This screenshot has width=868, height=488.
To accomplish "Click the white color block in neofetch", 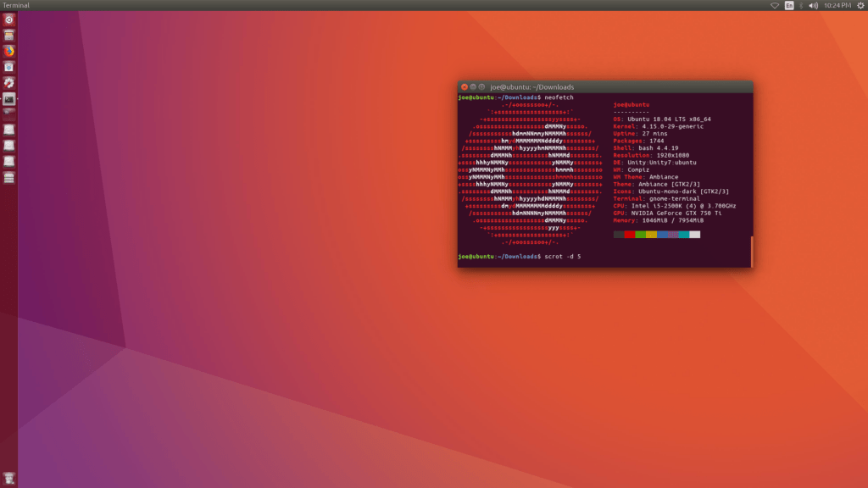I will pyautogui.click(x=695, y=235).
